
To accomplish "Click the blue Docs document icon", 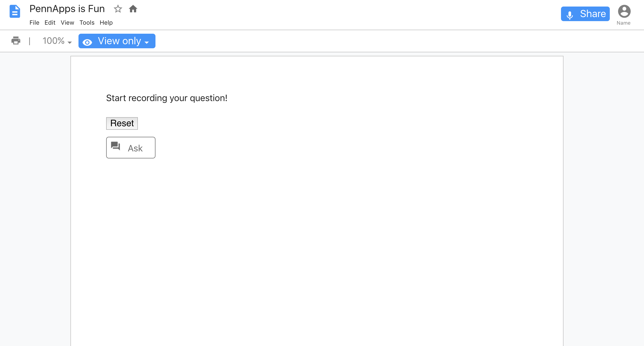I will pyautogui.click(x=15, y=12).
